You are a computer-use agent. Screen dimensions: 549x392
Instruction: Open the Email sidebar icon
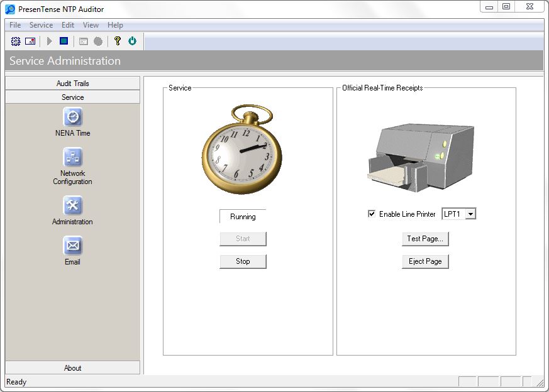point(73,246)
